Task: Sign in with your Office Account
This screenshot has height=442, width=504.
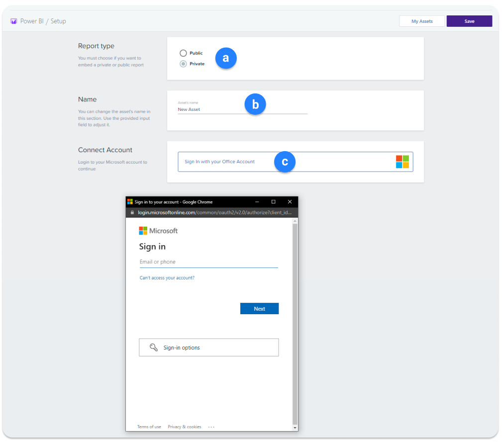Action: [296, 162]
